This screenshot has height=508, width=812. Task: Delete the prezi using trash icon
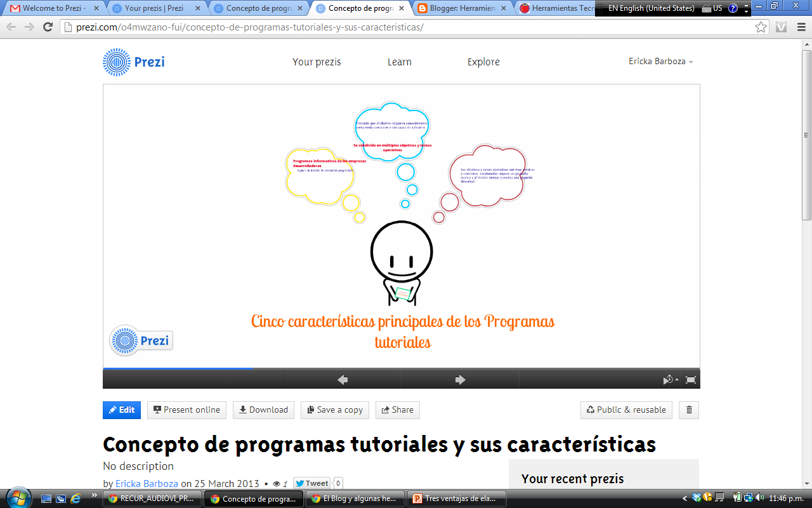[x=689, y=410]
